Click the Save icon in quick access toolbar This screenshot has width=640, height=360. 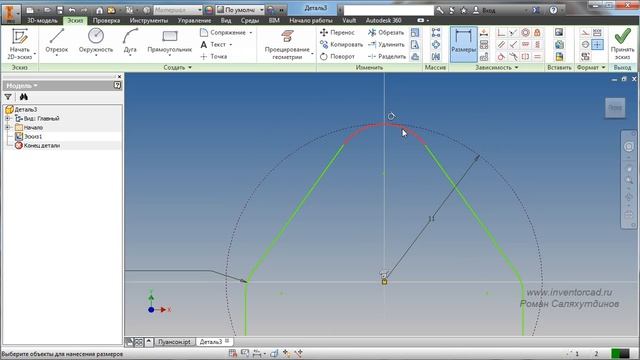tap(60, 10)
